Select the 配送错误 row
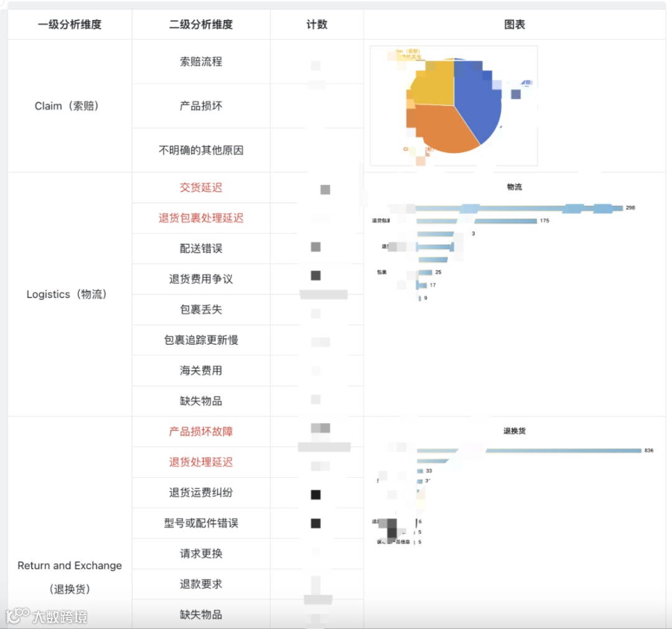The width and height of the screenshot is (672, 629). (201, 248)
